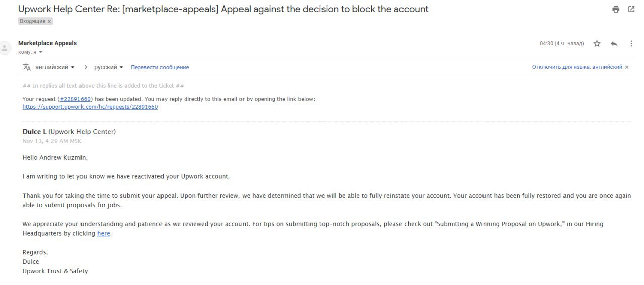Open the three-dot more options menu
644x285 pixels.
631,44
